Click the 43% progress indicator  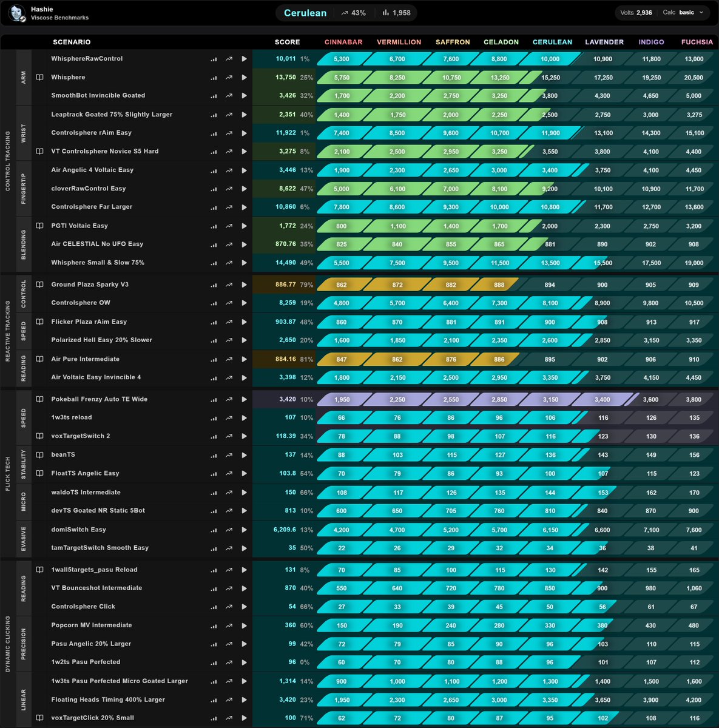(x=354, y=13)
